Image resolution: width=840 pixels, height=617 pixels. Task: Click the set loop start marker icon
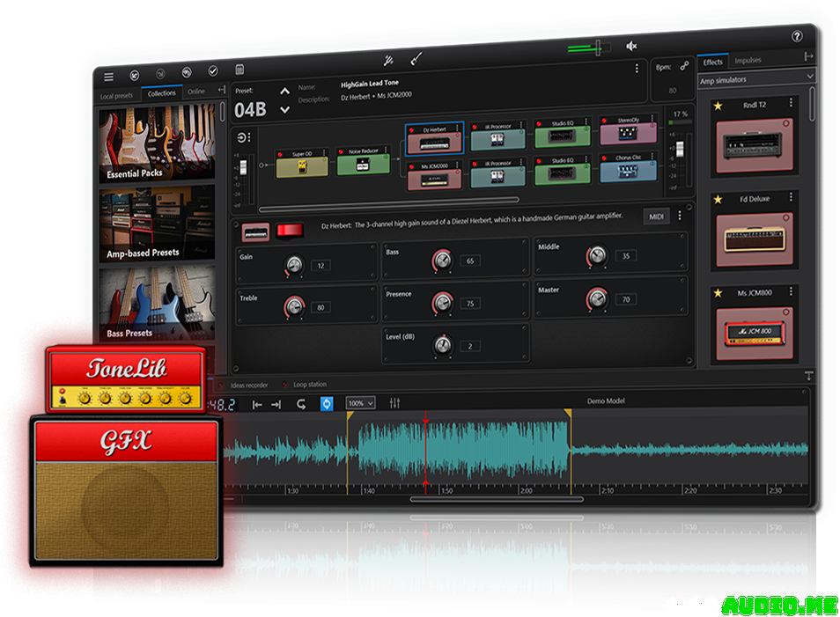[257, 405]
